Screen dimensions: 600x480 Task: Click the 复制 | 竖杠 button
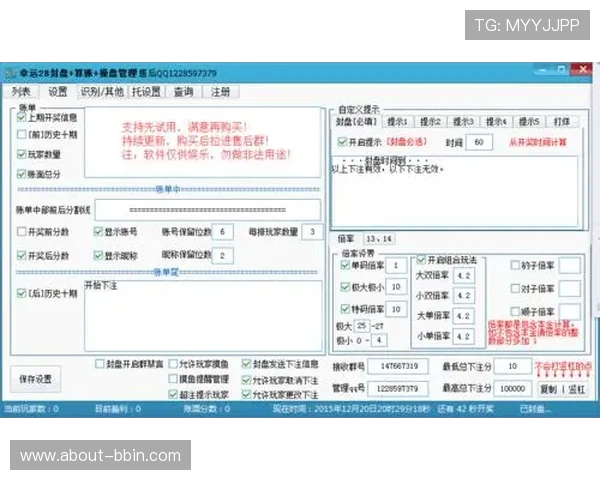click(562, 389)
